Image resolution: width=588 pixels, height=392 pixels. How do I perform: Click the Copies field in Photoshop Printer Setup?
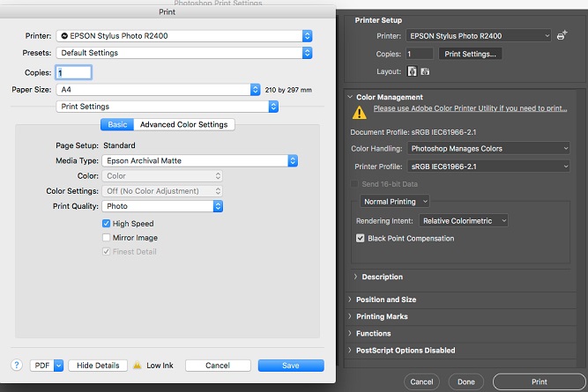click(x=420, y=54)
